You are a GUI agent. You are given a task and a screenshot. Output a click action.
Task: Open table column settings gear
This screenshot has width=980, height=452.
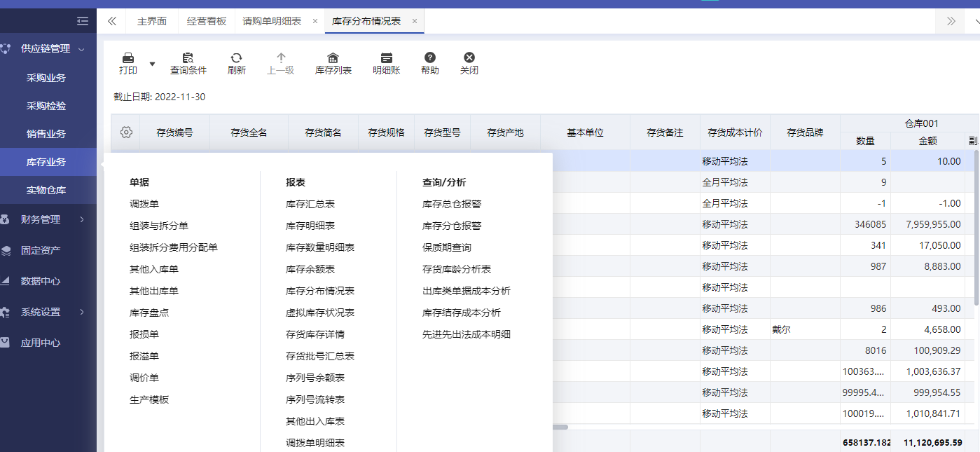pyautogui.click(x=126, y=132)
